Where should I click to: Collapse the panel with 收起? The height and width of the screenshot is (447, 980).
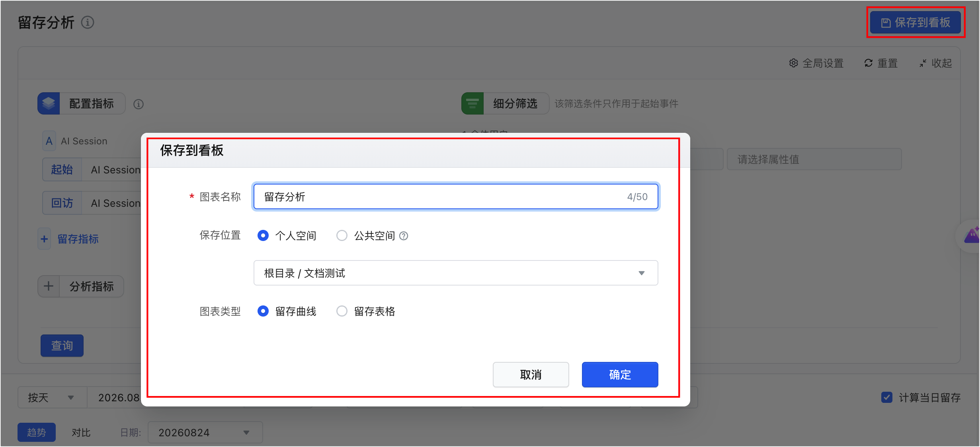click(x=935, y=63)
